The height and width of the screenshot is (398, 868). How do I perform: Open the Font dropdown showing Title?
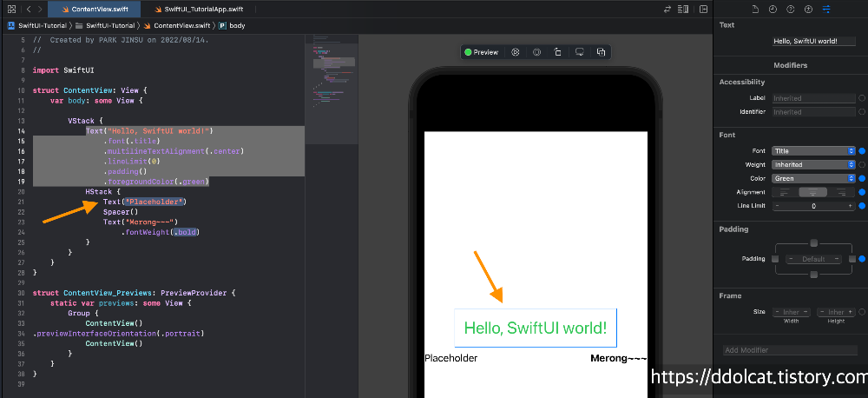(813, 151)
